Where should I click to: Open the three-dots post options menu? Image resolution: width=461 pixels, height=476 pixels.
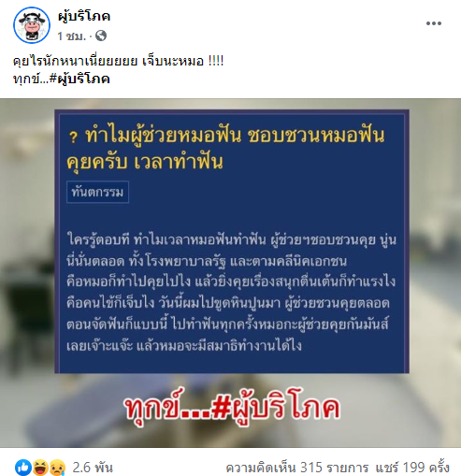pos(434,23)
